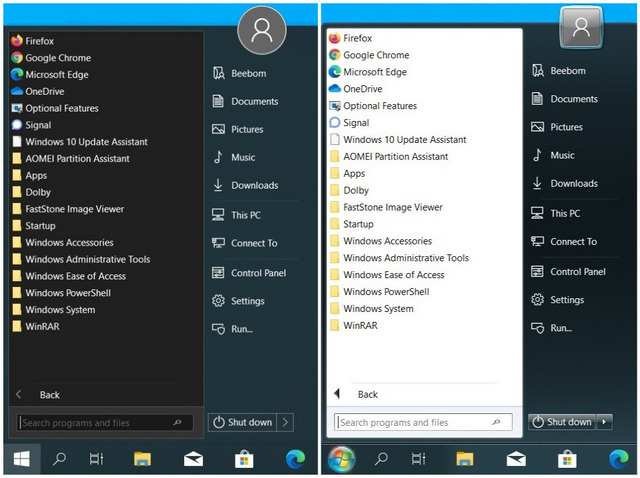Open Microsoft Store on the left taskbar
The image size is (640, 478).
244,459
